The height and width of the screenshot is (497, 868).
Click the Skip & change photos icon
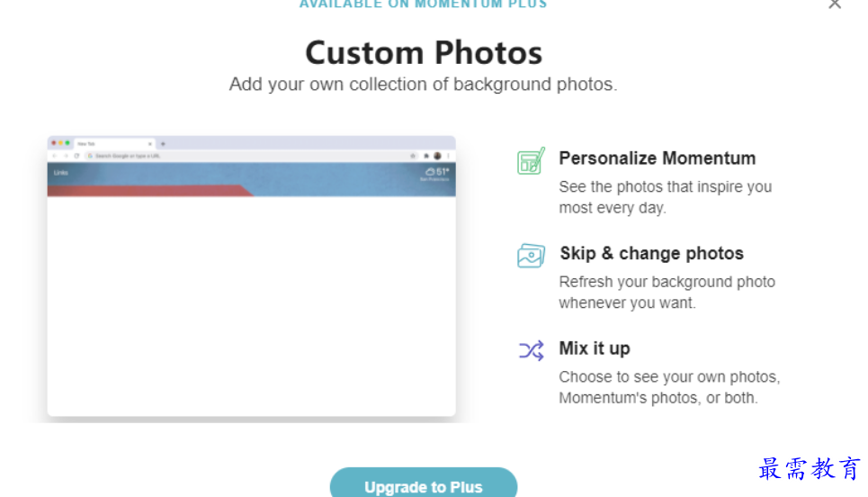(x=531, y=256)
